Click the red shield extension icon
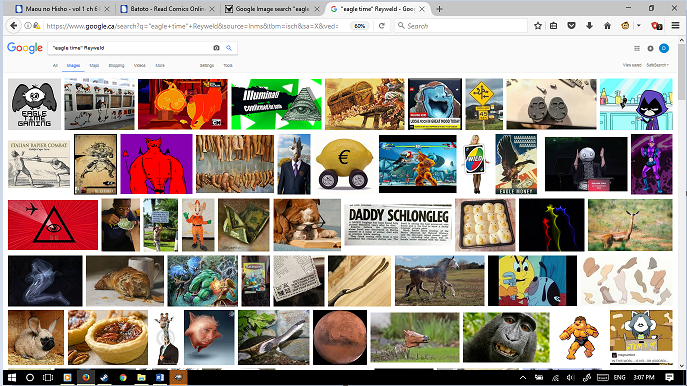 point(656,26)
